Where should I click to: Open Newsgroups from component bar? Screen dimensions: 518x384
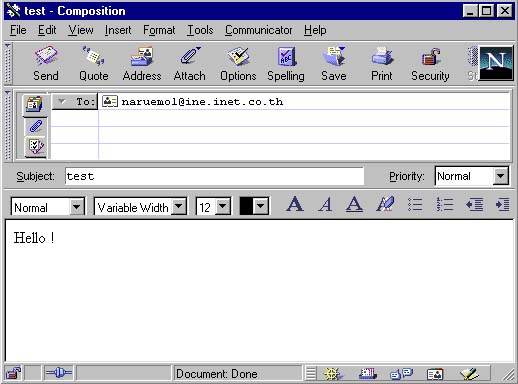[401, 373]
